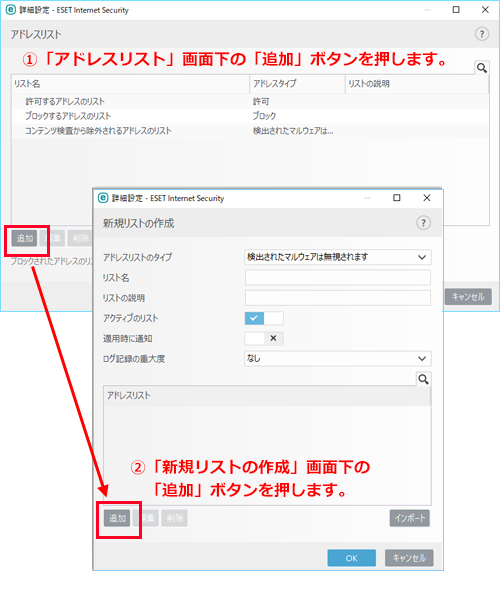
Task: Toggle the アクティブのリスト switch off
Action: (264, 318)
